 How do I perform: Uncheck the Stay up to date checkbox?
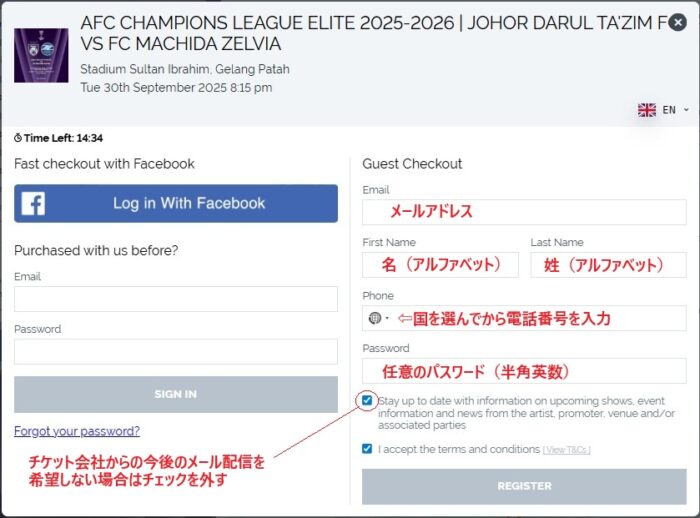click(x=368, y=401)
